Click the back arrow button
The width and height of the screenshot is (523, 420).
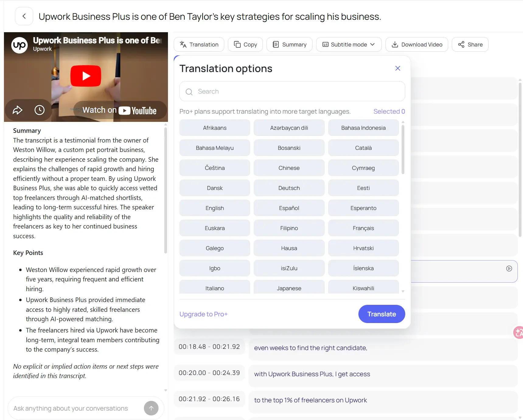(24, 16)
